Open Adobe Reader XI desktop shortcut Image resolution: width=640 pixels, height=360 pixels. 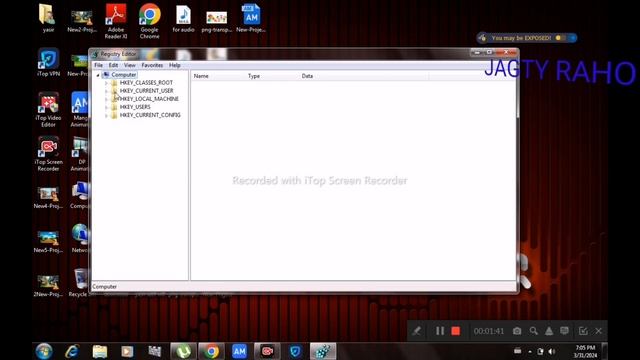click(x=116, y=21)
